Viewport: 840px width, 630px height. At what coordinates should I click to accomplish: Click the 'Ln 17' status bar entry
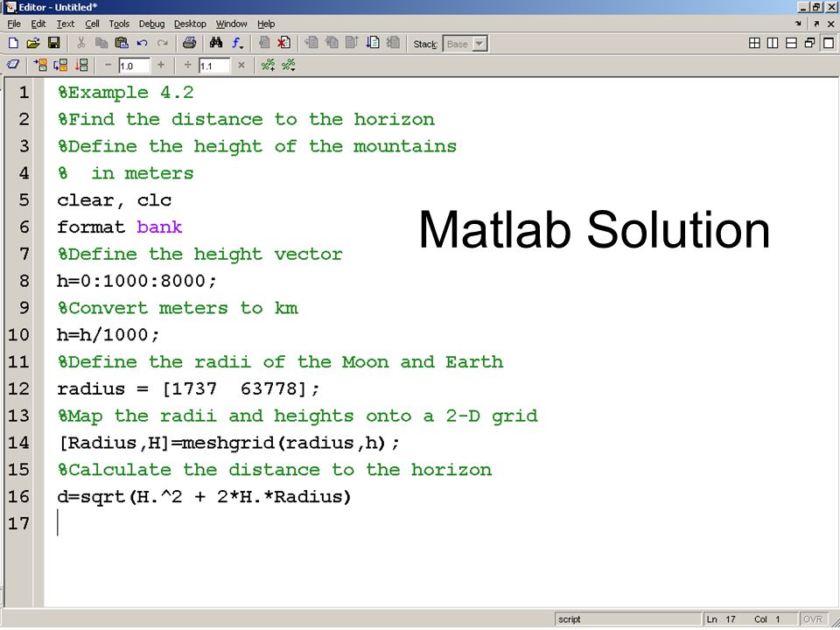coord(721,619)
